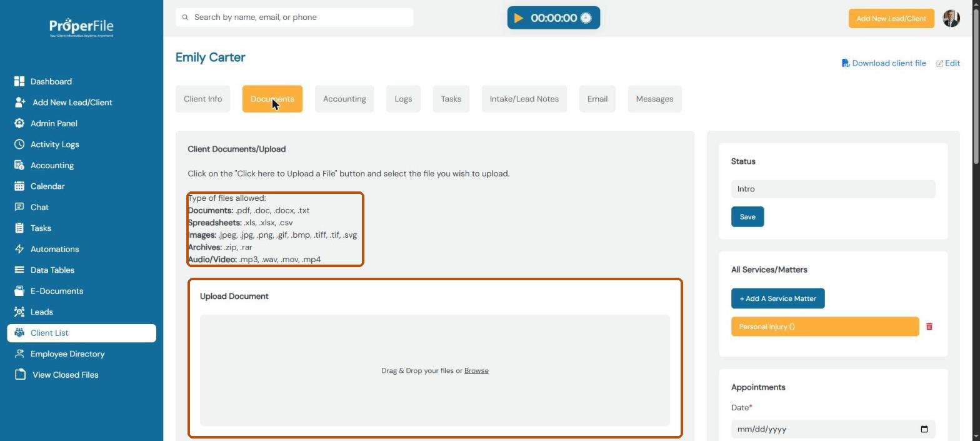
Task: Click the Emily Carter client name heading
Action: 210,57
